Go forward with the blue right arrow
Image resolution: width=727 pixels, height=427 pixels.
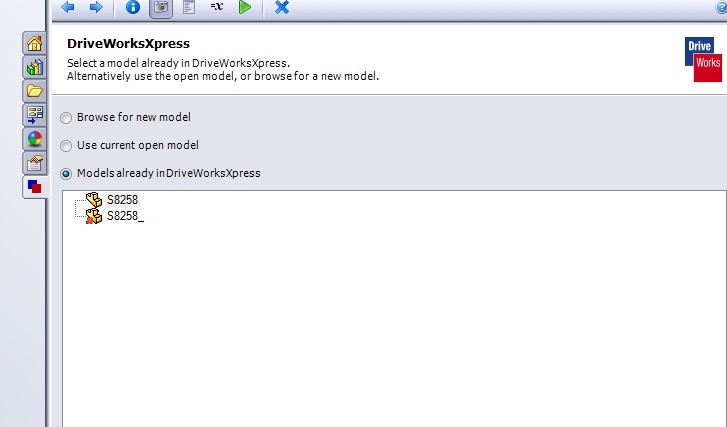96,7
